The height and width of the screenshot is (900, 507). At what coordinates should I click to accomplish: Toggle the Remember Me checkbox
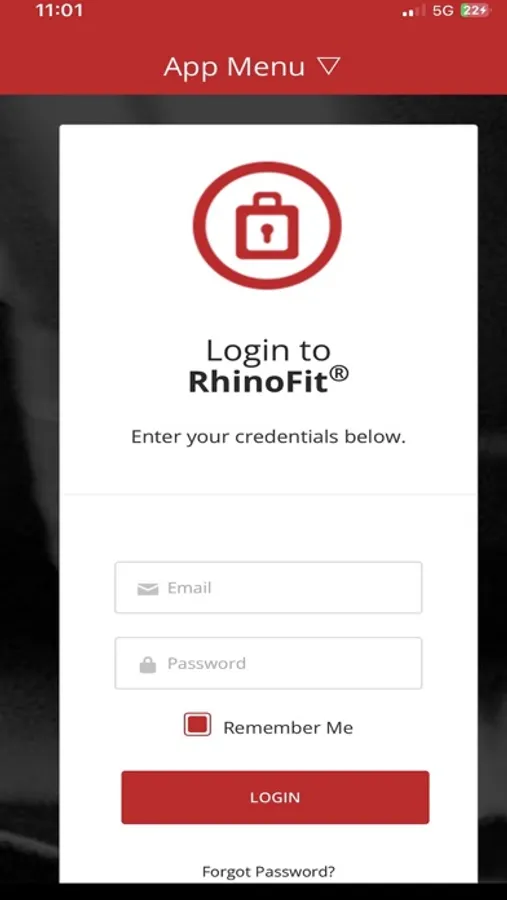[197, 724]
